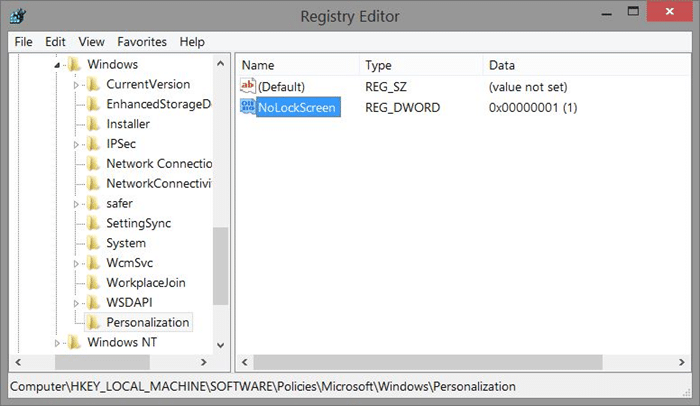Image resolution: width=700 pixels, height=406 pixels.
Task: Close the Registry Editor window
Action: 669,11
